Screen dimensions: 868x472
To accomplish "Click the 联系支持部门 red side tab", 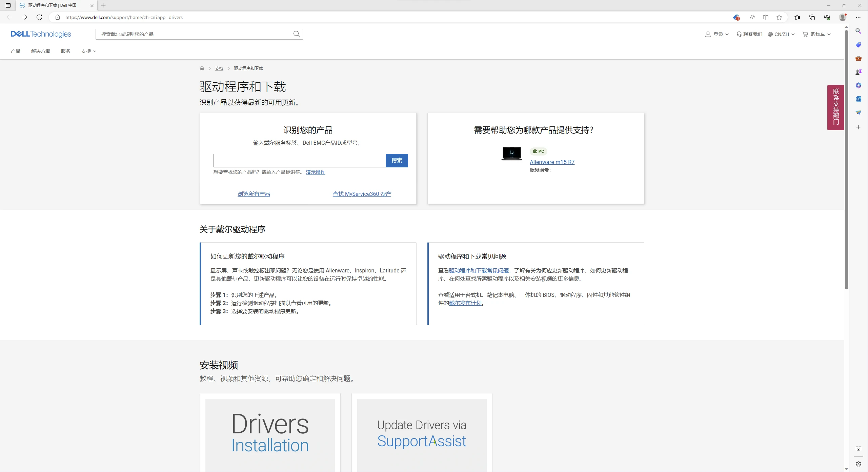I will (835, 107).
